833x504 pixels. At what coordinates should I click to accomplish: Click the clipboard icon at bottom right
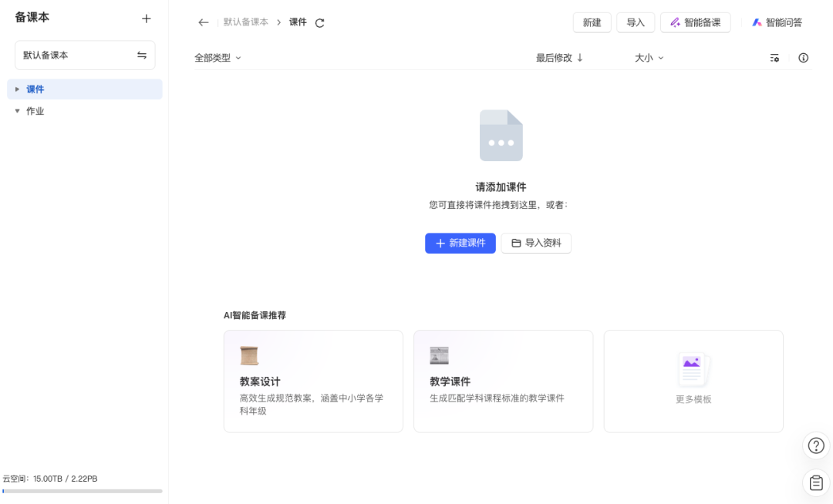815,482
